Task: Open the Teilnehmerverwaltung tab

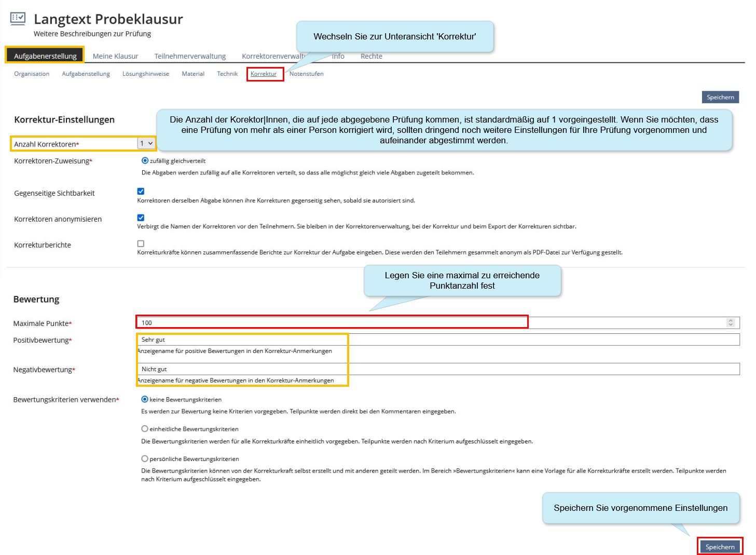Action: (190, 56)
